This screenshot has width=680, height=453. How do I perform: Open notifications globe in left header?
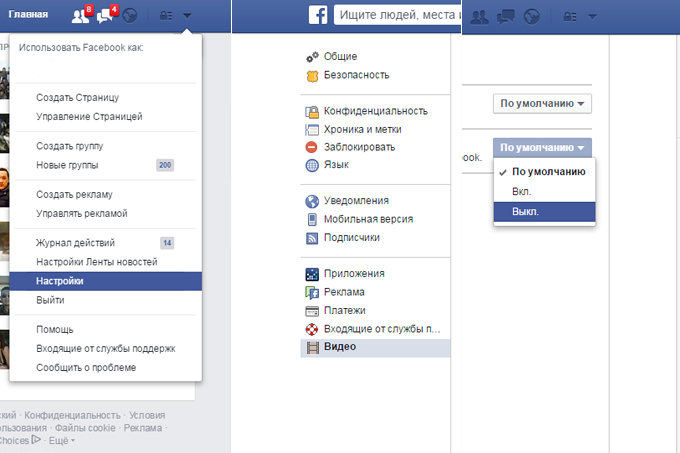pos(130,16)
